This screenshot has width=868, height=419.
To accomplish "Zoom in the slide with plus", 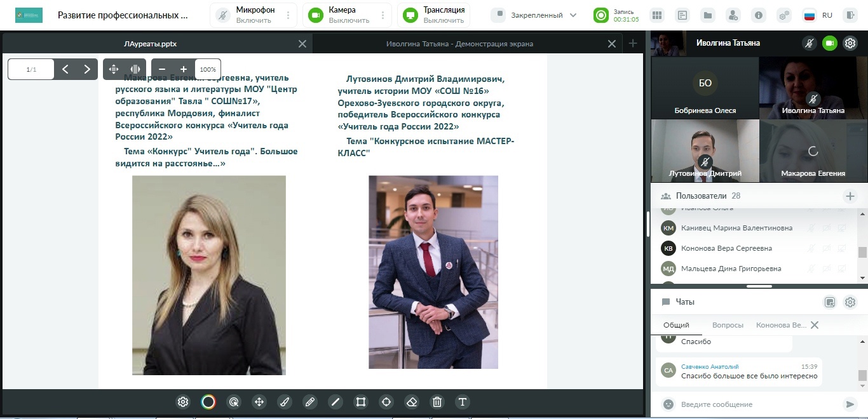I will coord(184,69).
